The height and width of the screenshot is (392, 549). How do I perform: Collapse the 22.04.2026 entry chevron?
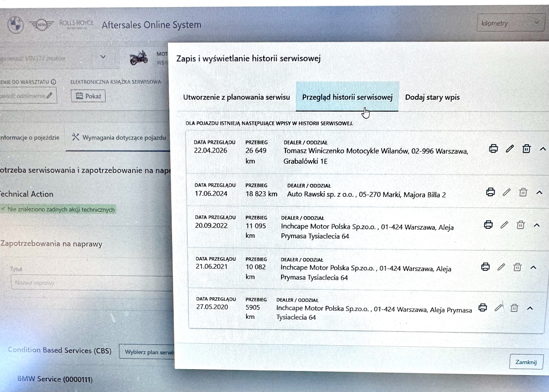tap(543, 149)
